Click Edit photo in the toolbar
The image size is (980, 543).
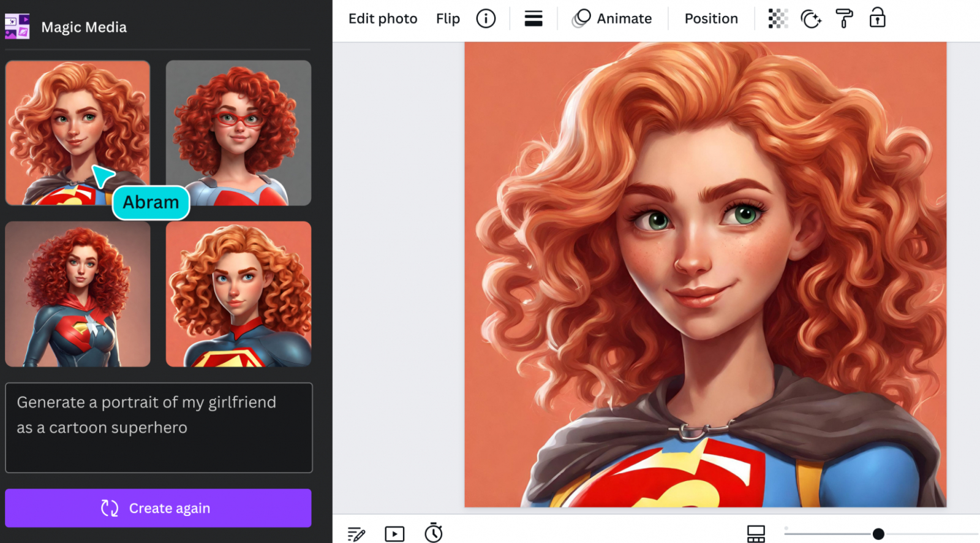pos(383,18)
